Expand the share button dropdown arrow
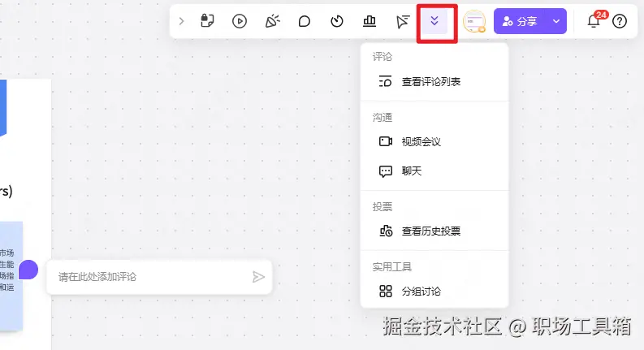 (556, 21)
